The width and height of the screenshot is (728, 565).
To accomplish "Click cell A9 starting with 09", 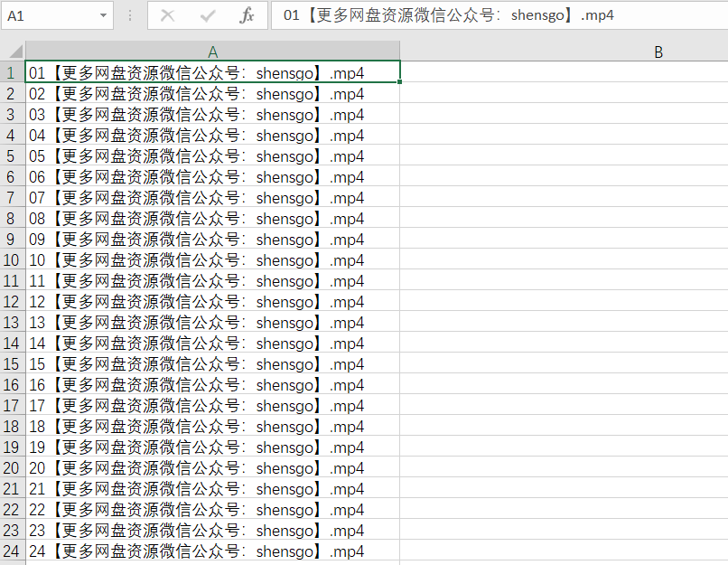I will point(212,240).
